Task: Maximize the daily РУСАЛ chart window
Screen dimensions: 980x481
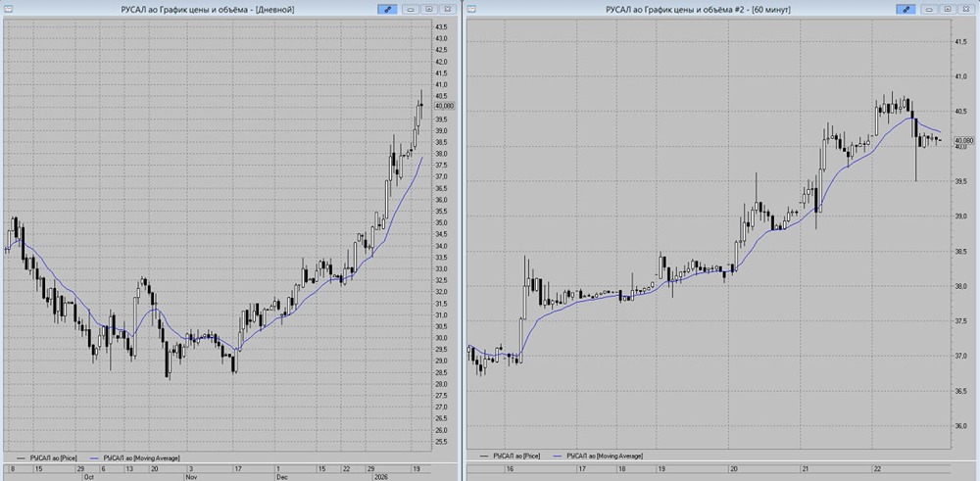Action: click(429, 10)
